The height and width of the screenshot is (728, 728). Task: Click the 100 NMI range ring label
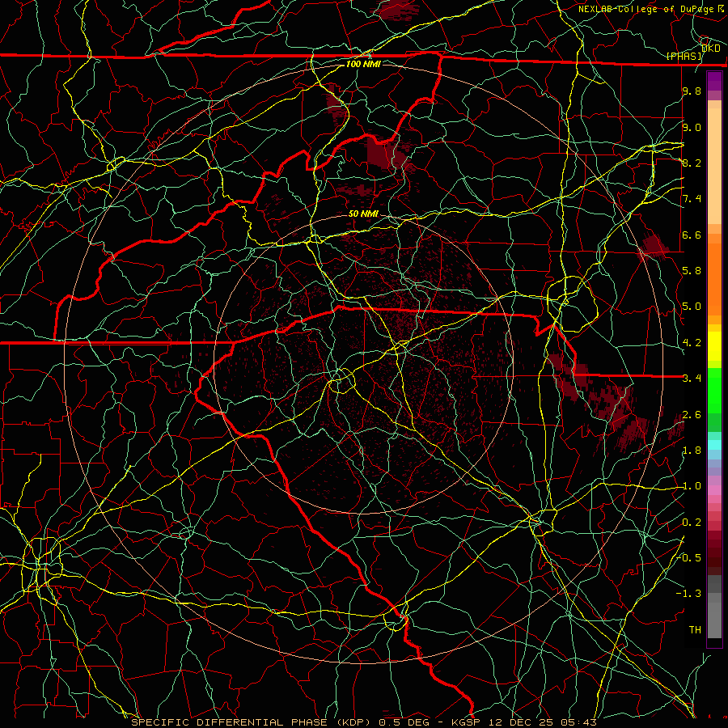[363, 64]
